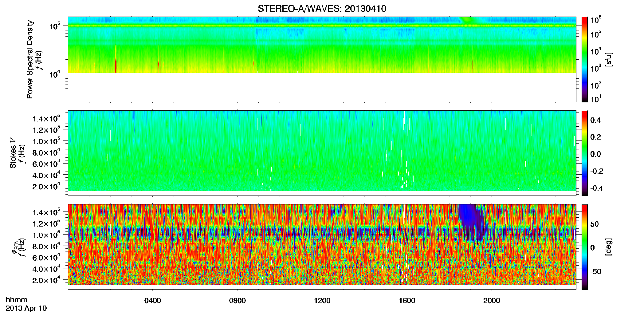644x332 pixels.
Task: Click the 1.4×10^5 tick on Stokes V axis
Action: click(46, 118)
